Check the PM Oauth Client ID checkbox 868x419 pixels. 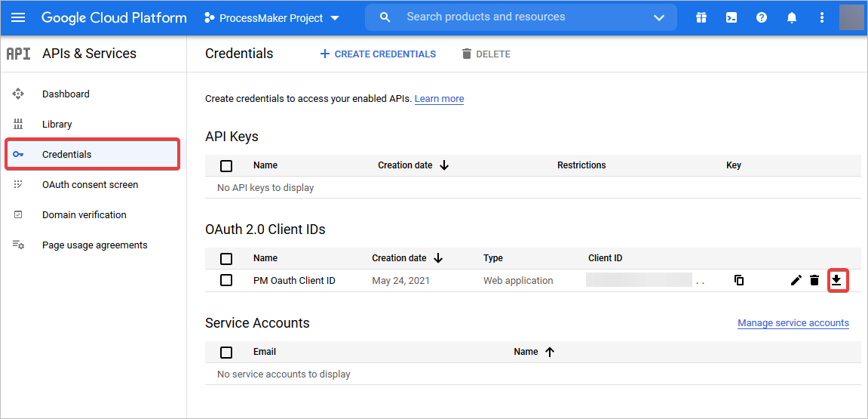coord(226,280)
